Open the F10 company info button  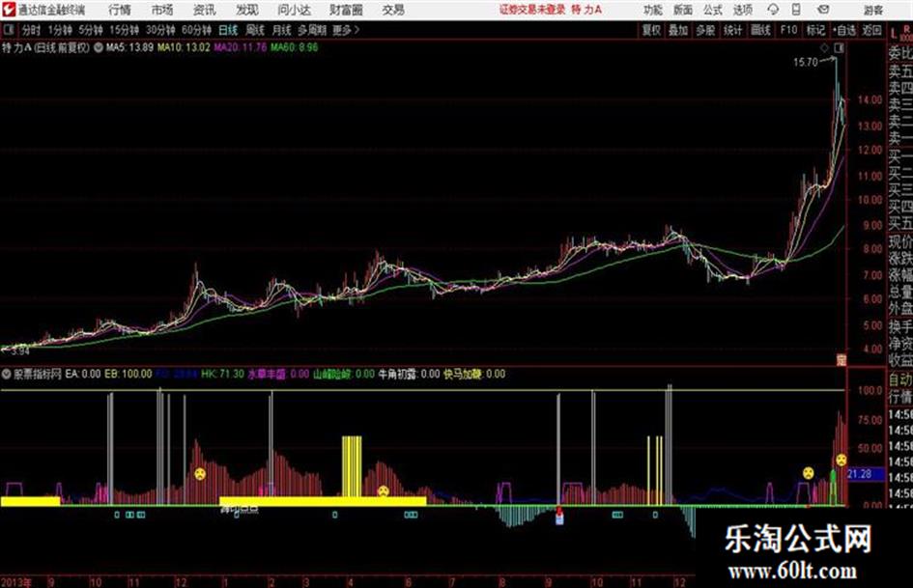click(788, 30)
